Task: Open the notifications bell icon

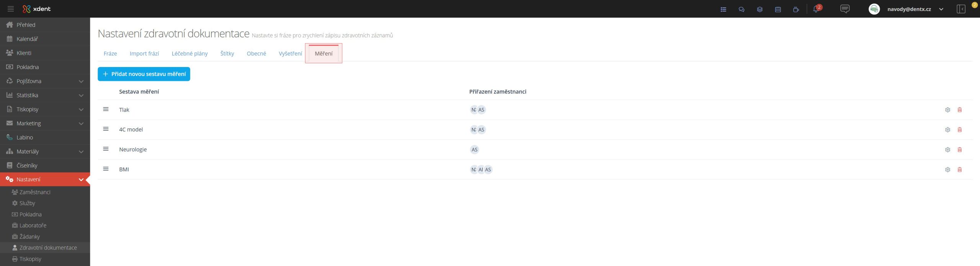Action: coord(815,10)
